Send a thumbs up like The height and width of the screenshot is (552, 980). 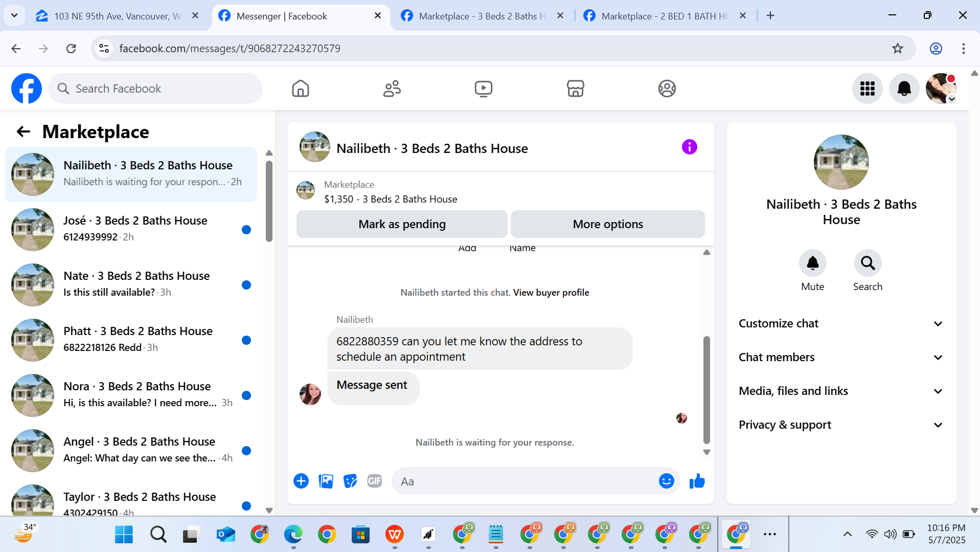(697, 481)
